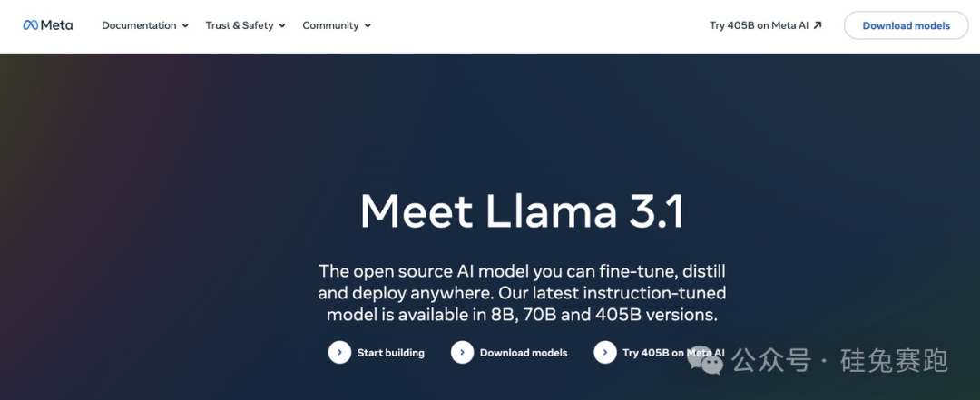Click the external arrow icon in the header
The height and width of the screenshot is (400, 980).
[x=818, y=25]
